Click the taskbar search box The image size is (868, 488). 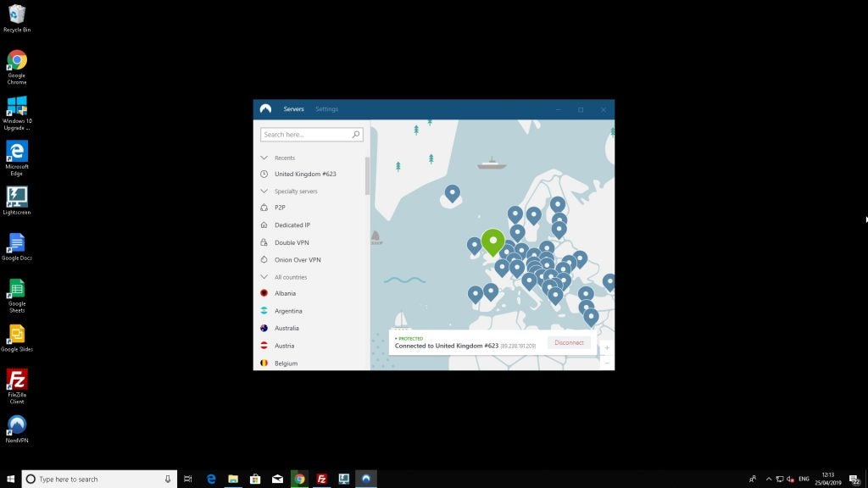pyautogui.click(x=100, y=479)
